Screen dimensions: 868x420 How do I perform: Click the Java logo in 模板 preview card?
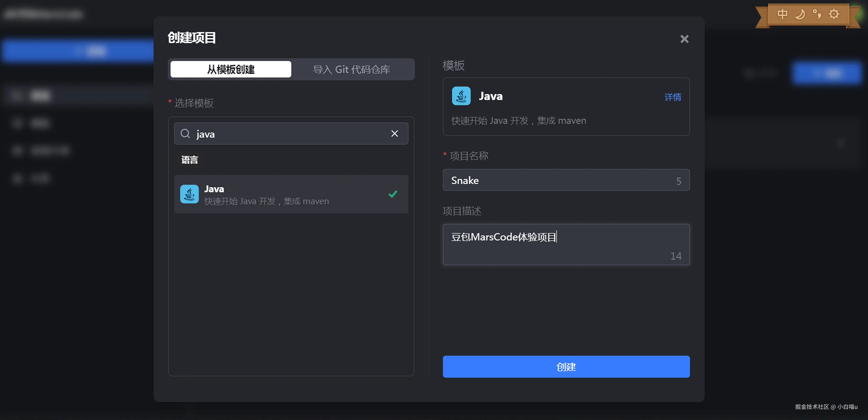(x=461, y=96)
